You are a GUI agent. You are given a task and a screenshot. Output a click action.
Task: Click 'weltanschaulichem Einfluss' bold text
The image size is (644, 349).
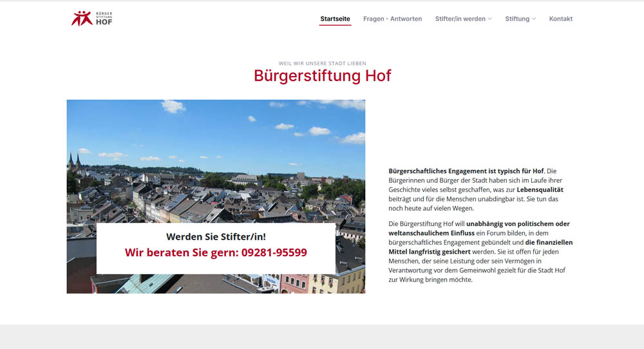click(431, 233)
